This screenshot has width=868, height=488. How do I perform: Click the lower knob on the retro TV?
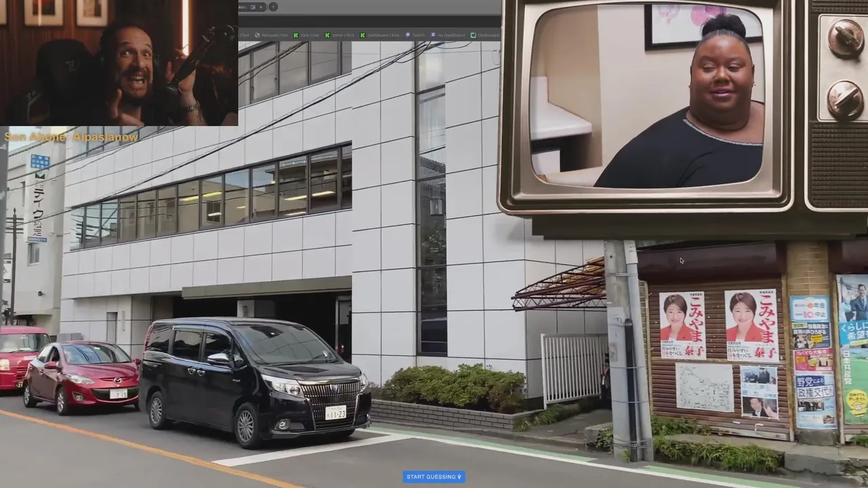[845, 100]
